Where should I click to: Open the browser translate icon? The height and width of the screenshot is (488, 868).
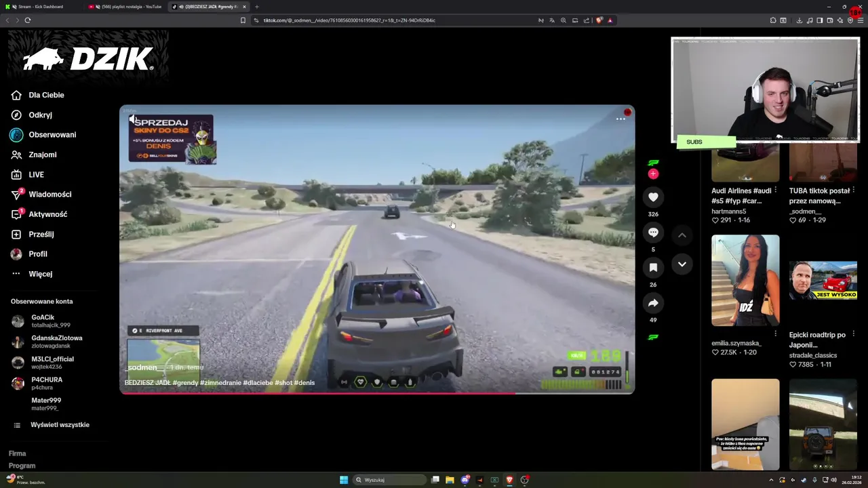pyautogui.click(x=552, y=20)
